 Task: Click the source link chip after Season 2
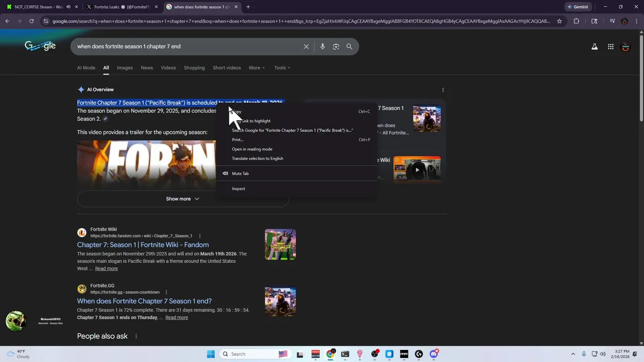point(105,119)
